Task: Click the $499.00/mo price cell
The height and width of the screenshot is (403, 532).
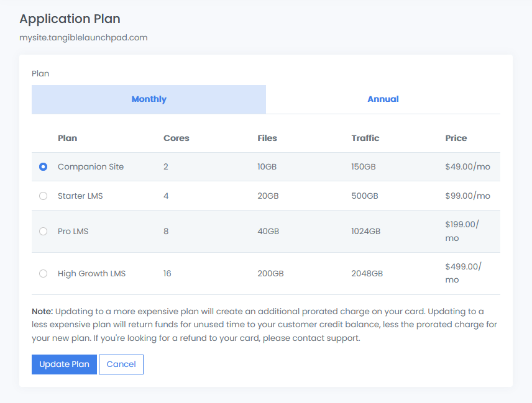Action: click(463, 273)
